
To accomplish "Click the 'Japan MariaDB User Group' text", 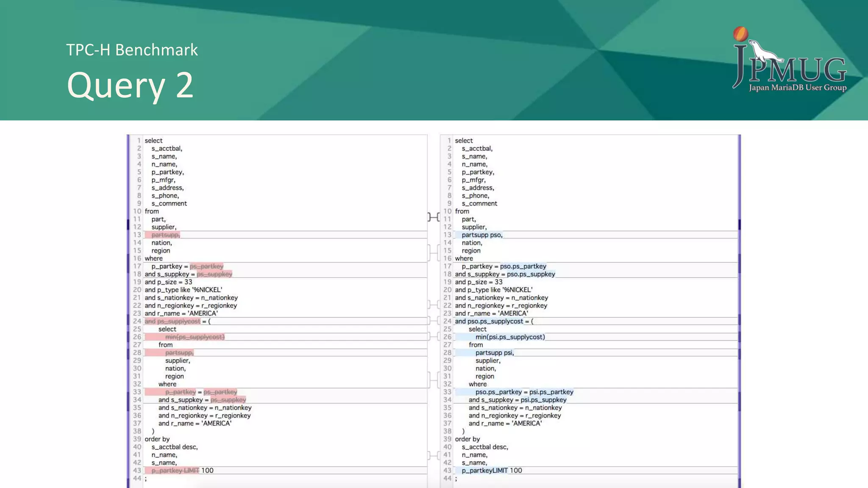I will (x=797, y=88).
